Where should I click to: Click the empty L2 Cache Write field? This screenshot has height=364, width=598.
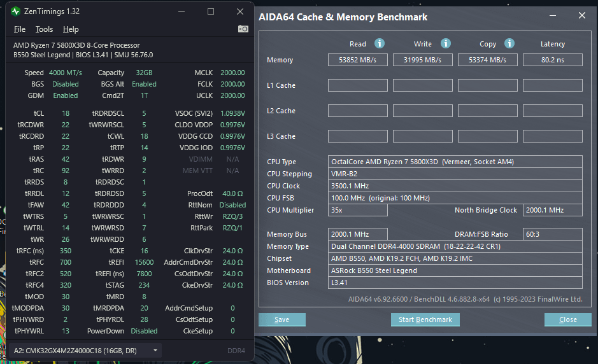pos(423,111)
